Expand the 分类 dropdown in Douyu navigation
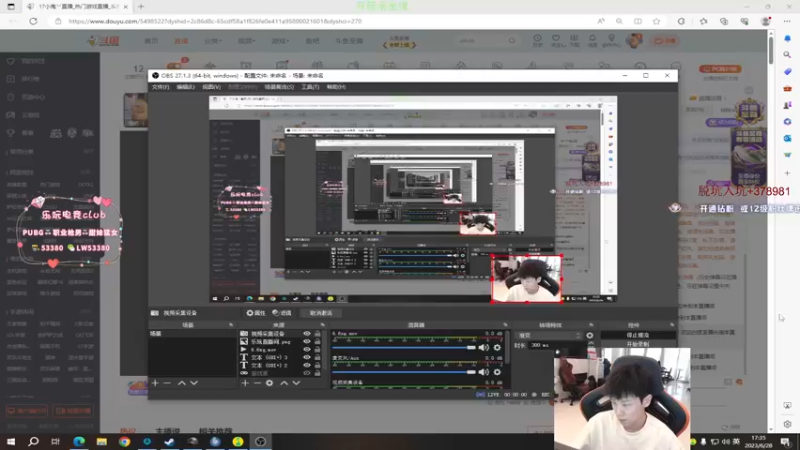The image size is (800, 450). pyautogui.click(x=213, y=41)
